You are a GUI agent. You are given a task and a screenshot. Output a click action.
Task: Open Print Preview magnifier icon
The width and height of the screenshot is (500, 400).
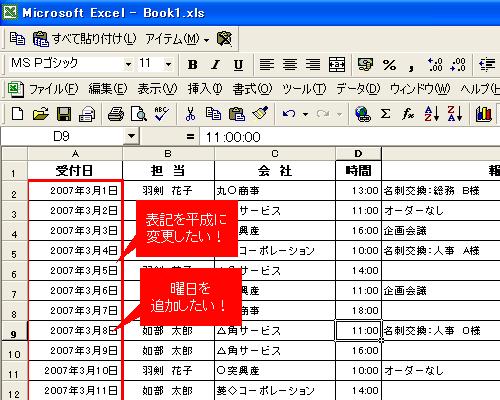[139, 114]
